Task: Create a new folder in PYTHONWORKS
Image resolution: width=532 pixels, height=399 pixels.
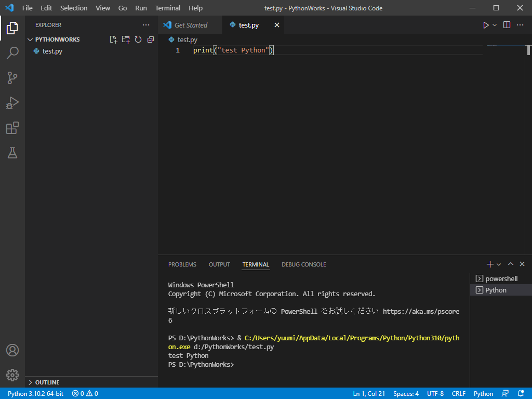Action: tap(126, 39)
